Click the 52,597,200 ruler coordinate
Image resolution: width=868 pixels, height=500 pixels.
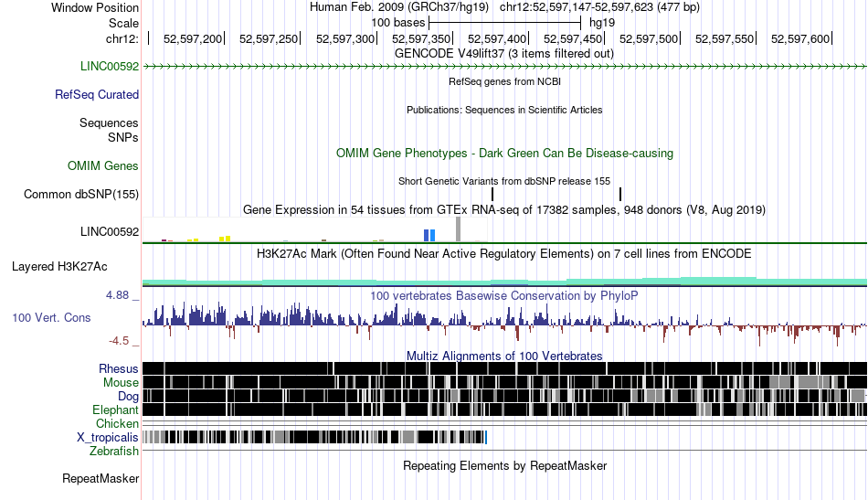193,38
